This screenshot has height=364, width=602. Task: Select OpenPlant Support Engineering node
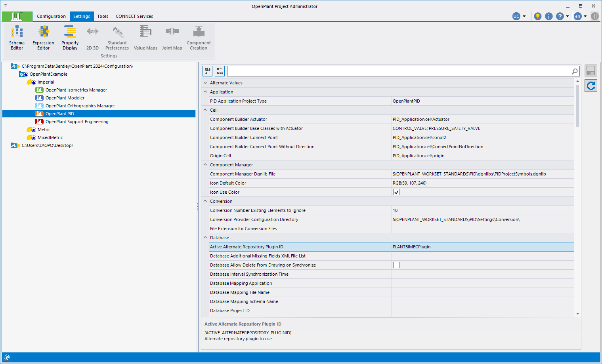tap(76, 122)
